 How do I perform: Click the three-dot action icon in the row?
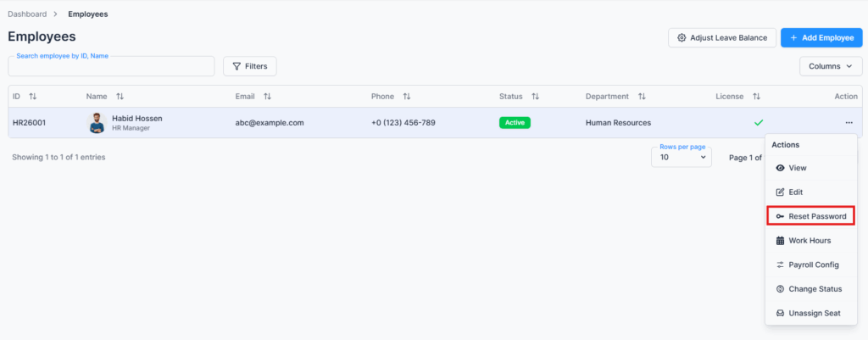point(849,123)
